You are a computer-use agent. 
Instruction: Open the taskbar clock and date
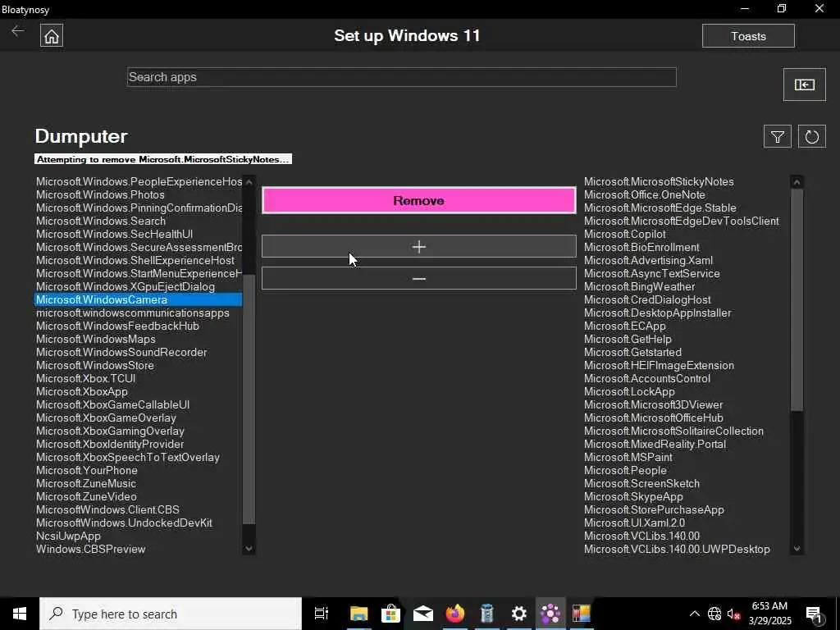point(769,614)
